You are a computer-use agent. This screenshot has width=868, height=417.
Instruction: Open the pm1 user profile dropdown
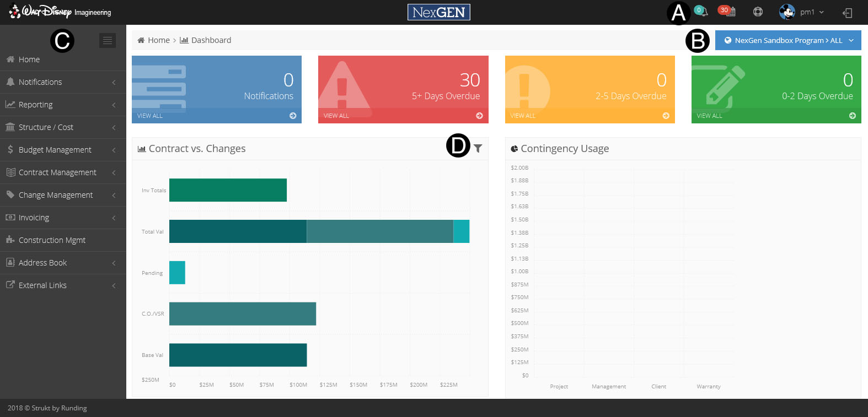[802, 12]
